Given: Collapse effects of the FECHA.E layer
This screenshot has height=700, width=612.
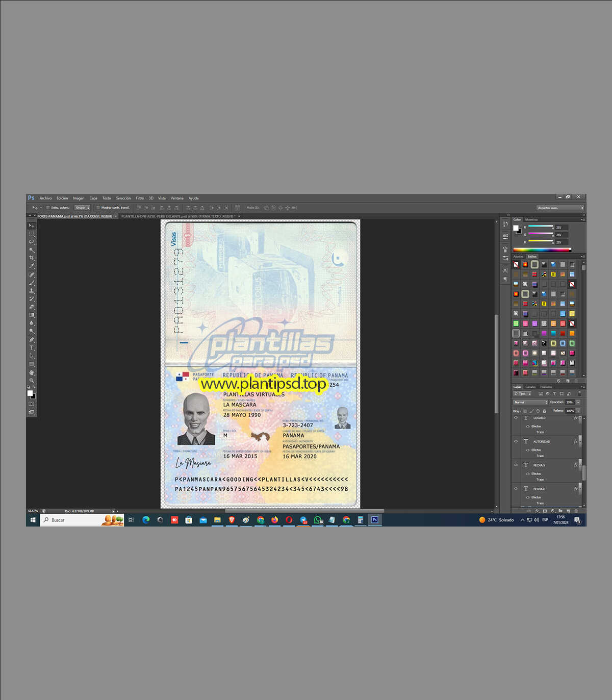Looking at the screenshot, I should click(x=580, y=488).
